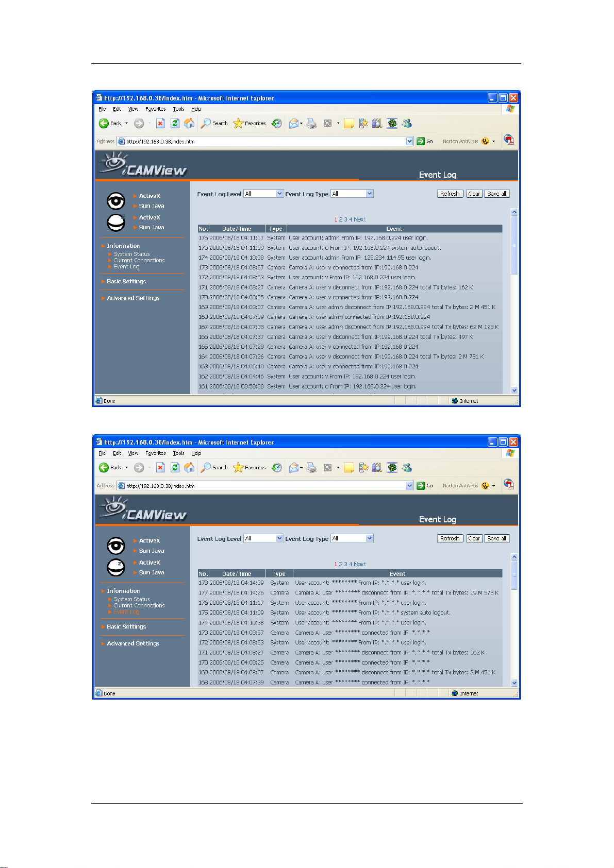Viewport: 614px width, 868px height.
Task: Expand Basic Settings in upper window sidebar
Action: point(126,281)
